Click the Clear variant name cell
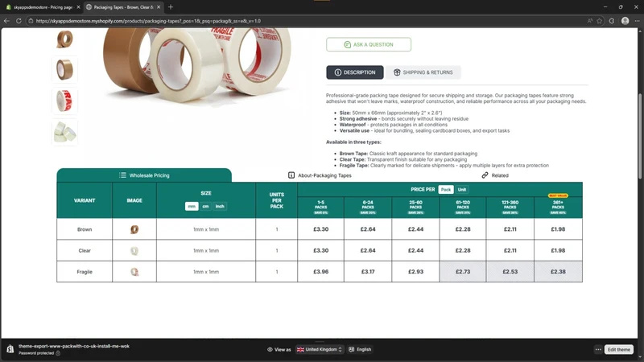644x362 pixels. tap(85, 250)
